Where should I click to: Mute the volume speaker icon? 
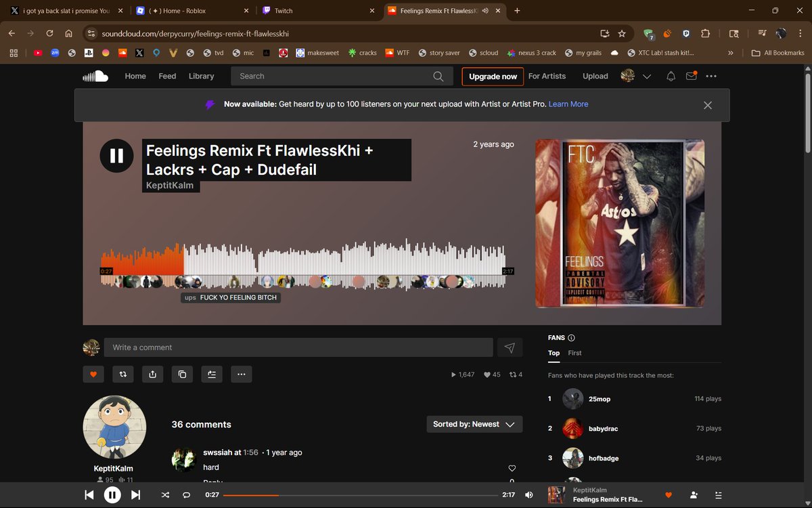(528, 495)
